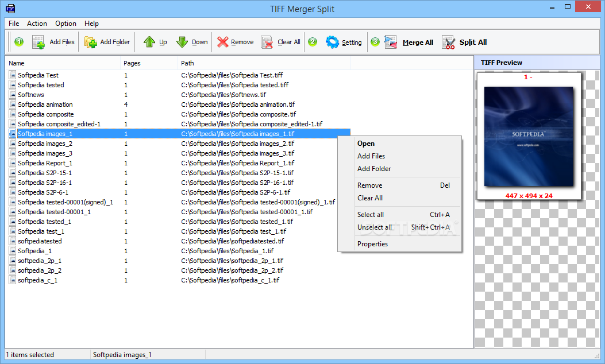605x364 pixels.
Task: Click the green Up arrow icon
Action: click(x=149, y=42)
